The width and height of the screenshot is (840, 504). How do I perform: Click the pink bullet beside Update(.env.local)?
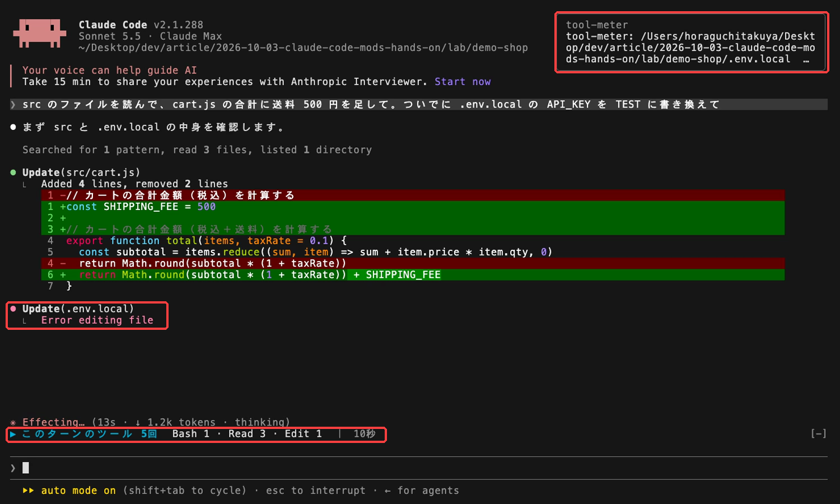[x=13, y=309]
